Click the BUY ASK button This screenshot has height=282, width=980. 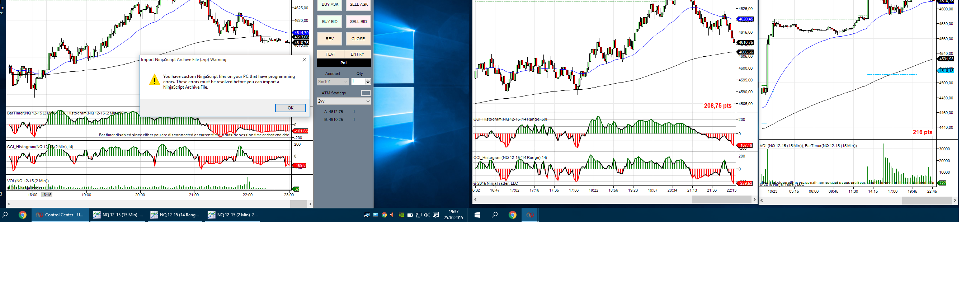tap(330, 5)
